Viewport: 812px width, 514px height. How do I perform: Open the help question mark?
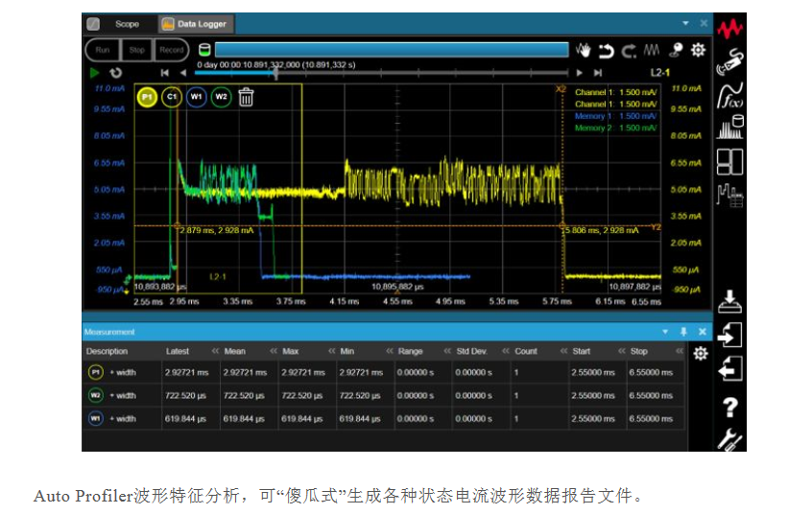pos(730,407)
